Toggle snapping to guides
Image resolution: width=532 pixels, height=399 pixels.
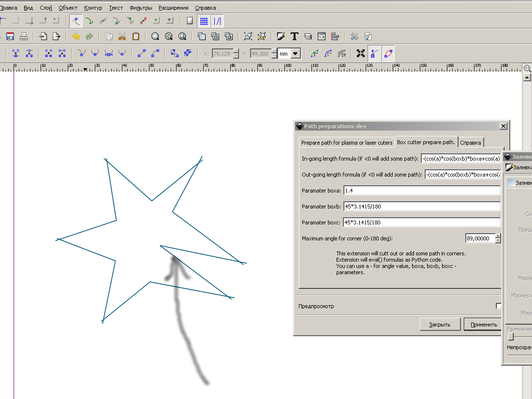(x=218, y=21)
